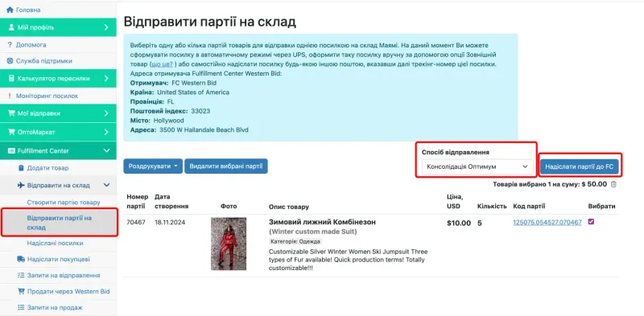Follow the 'що це?' link
The image size is (644, 316).
coord(162,64)
